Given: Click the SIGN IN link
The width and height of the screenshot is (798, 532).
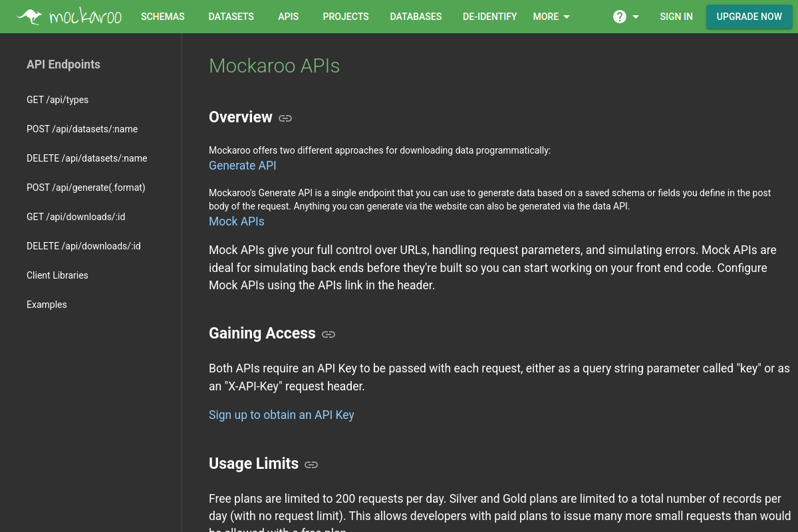Looking at the screenshot, I should click(676, 17).
